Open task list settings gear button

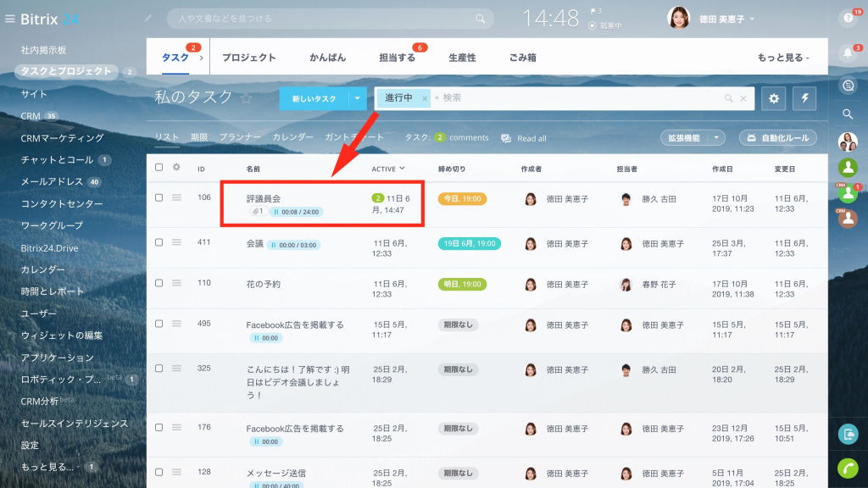click(773, 98)
